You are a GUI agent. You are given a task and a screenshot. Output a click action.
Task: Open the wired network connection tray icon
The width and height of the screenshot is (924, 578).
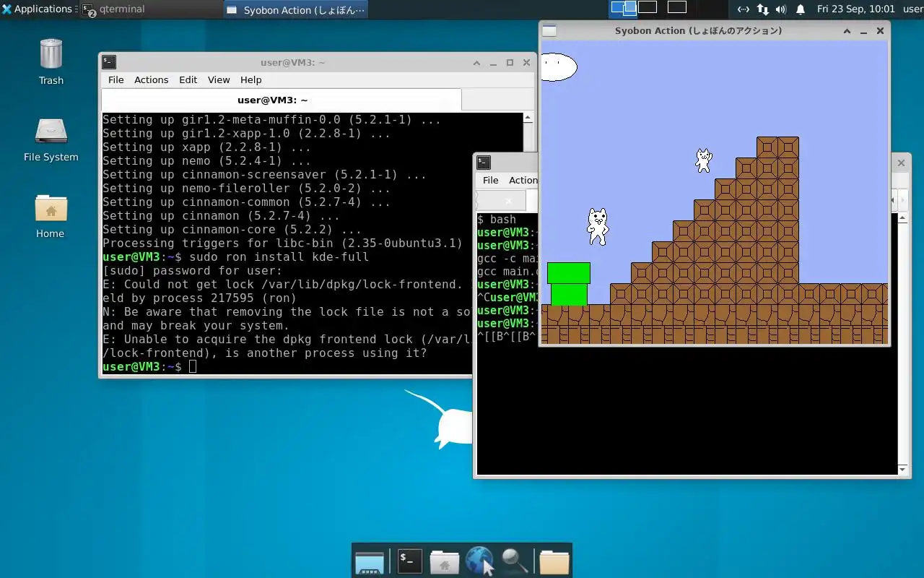click(x=743, y=9)
